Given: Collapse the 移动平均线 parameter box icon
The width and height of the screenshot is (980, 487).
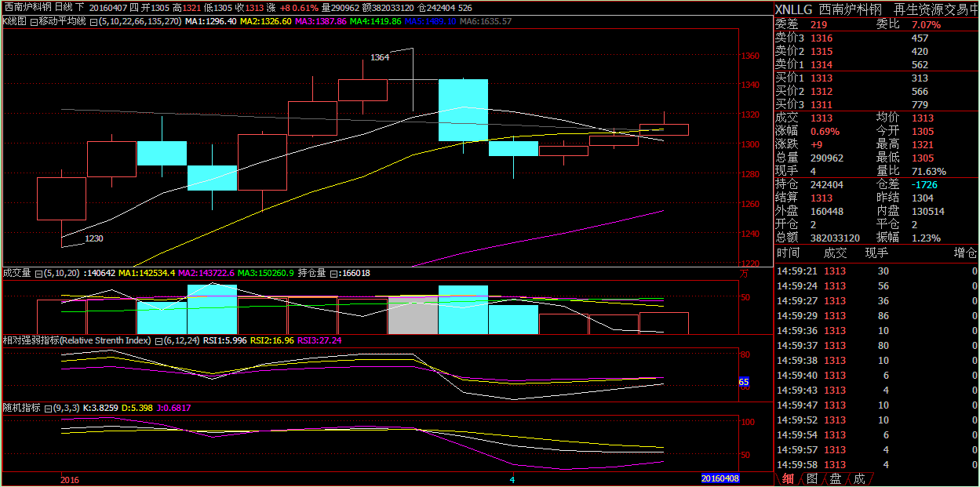Looking at the screenshot, I should coord(94,21).
